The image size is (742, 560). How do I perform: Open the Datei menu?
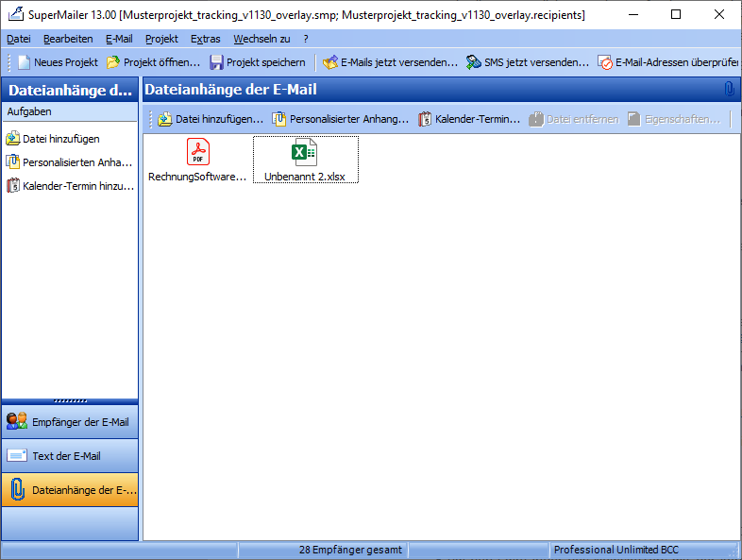[x=19, y=39]
